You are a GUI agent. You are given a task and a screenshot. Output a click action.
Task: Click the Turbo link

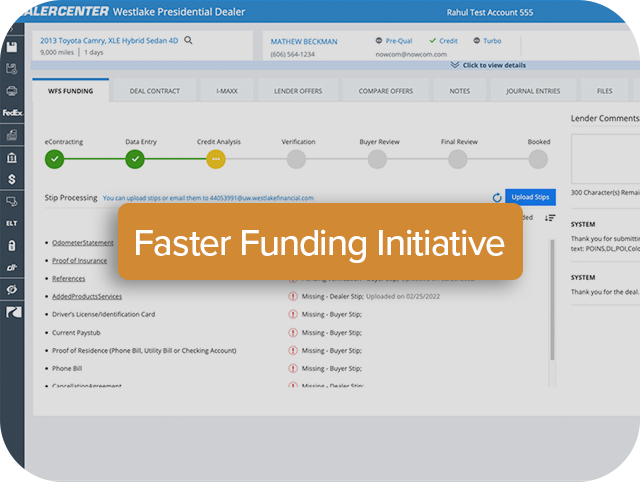point(492,41)
